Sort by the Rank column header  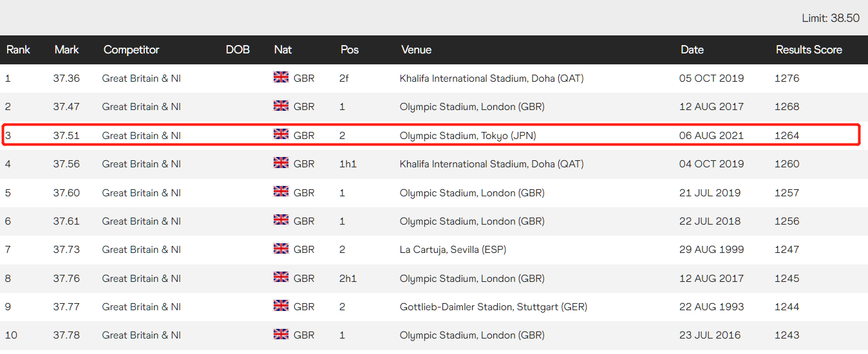(18, 50)
